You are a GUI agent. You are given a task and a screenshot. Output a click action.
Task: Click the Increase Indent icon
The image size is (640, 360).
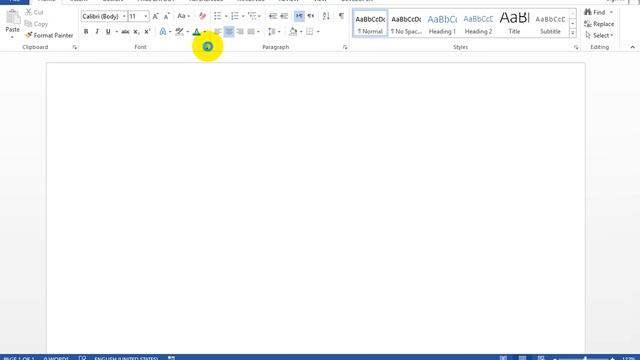284,16
